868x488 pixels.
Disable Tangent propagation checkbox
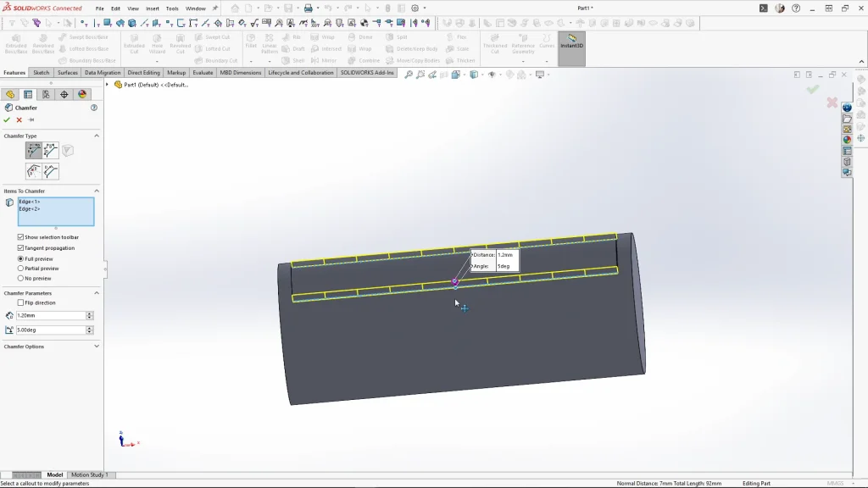[21, 248]
